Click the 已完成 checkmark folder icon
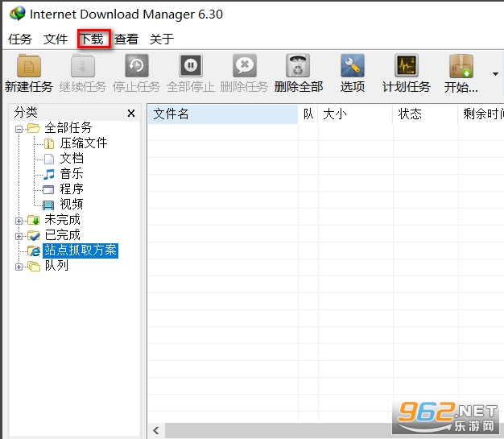 click(34, 236)
